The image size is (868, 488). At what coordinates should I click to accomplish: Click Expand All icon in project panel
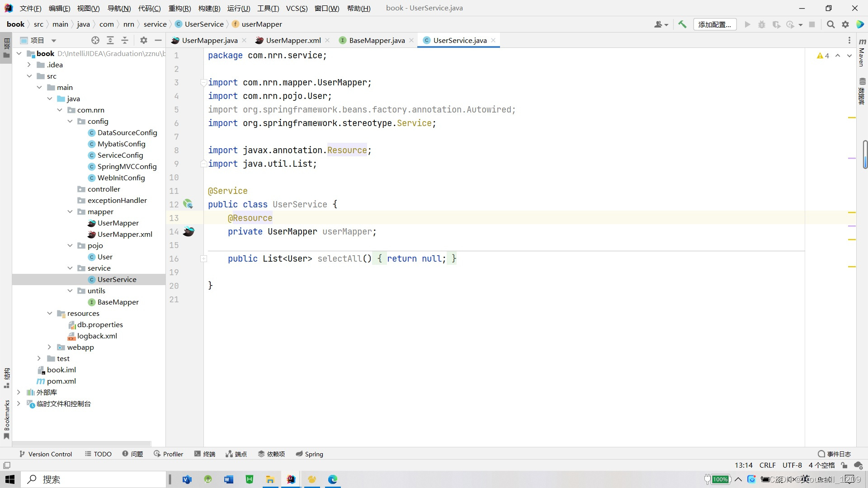coord(110,40)
